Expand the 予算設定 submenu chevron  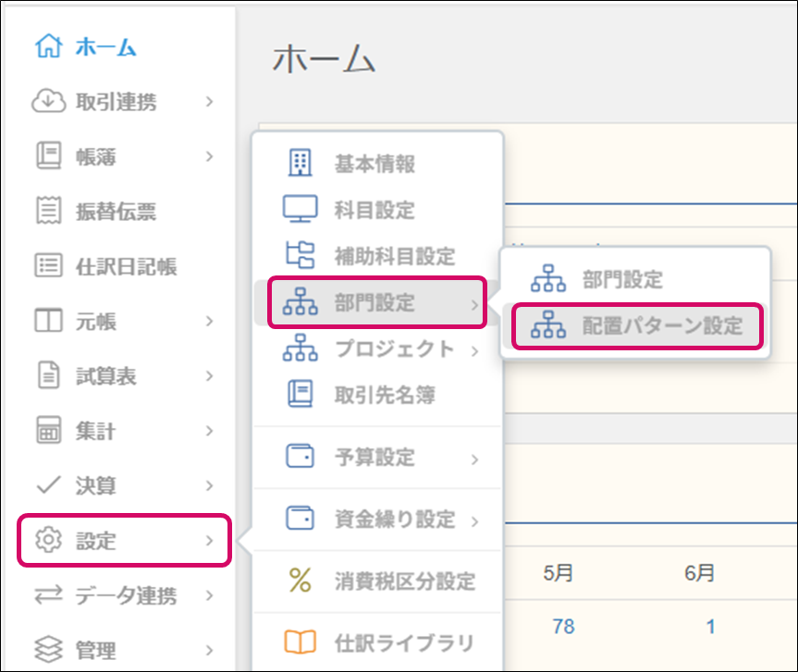click(x=474, y=458)
